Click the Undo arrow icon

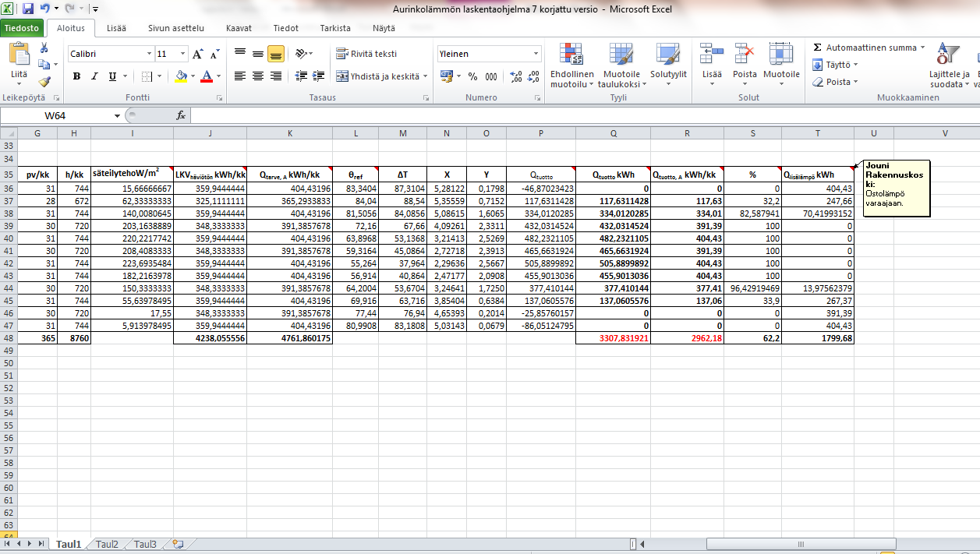[x=44, y=9]
